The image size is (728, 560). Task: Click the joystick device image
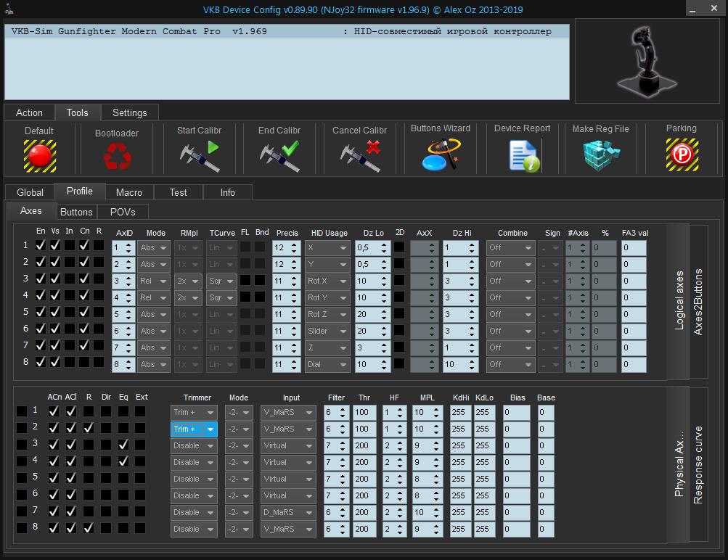tap(647, 61)
